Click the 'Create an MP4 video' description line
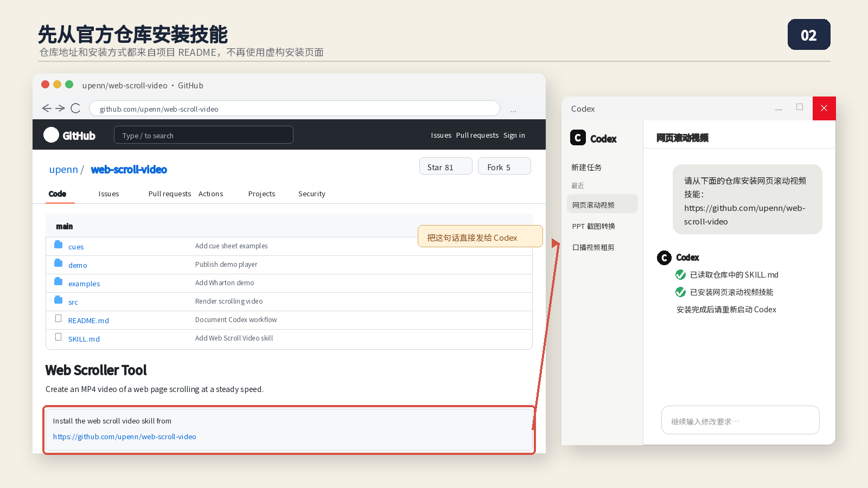Screen dimensions: 868x488 [x=155, y=389]
